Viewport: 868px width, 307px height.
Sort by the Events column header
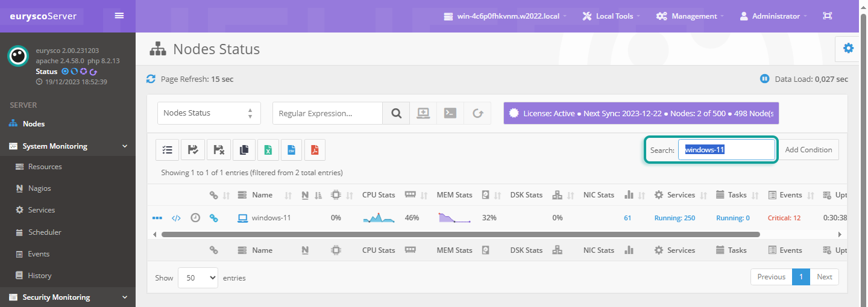tap(791, 195)
